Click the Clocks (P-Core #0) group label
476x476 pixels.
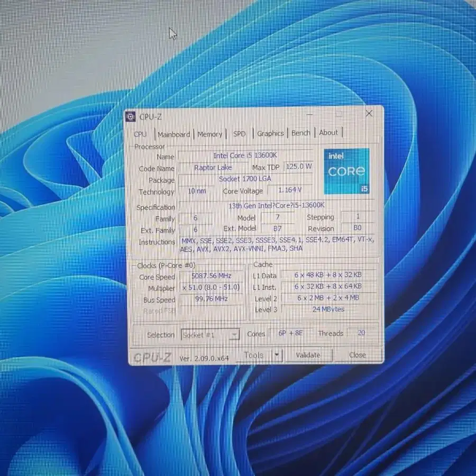click(x=166, y=266)
